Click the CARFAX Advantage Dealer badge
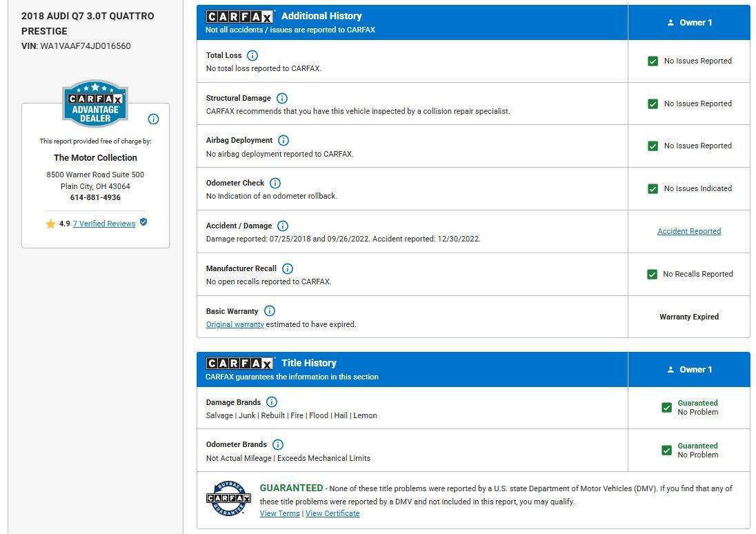756x534 pixels. point(95,103)
